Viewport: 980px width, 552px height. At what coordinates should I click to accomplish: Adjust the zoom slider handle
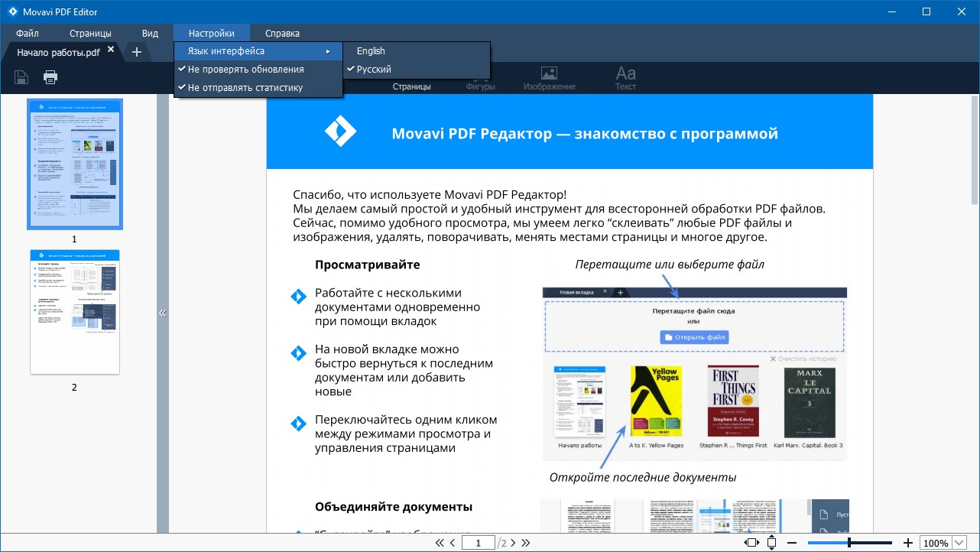[849, 543]
